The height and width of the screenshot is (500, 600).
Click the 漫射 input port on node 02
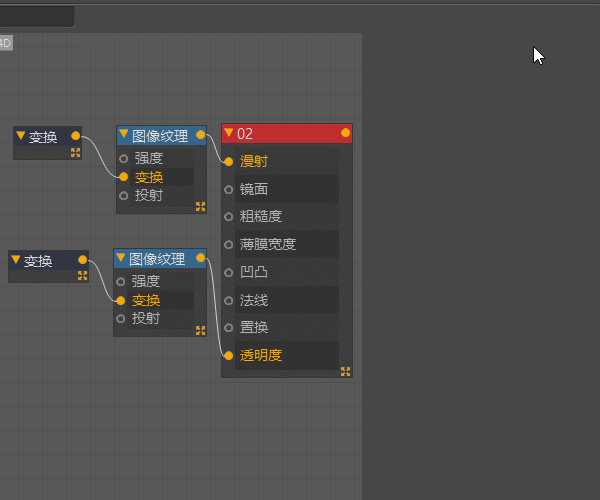click(228, 161)
